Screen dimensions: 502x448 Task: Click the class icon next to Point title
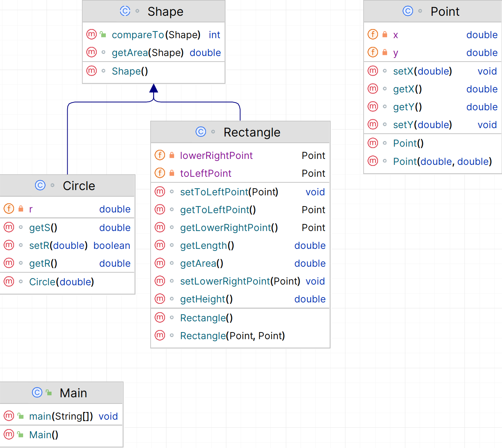408,11
